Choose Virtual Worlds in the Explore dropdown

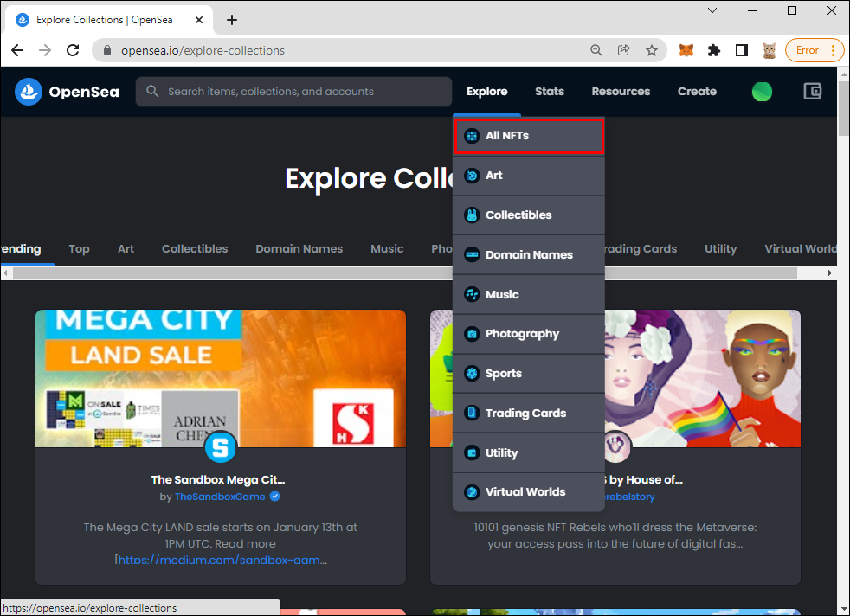tap(529, 492)
